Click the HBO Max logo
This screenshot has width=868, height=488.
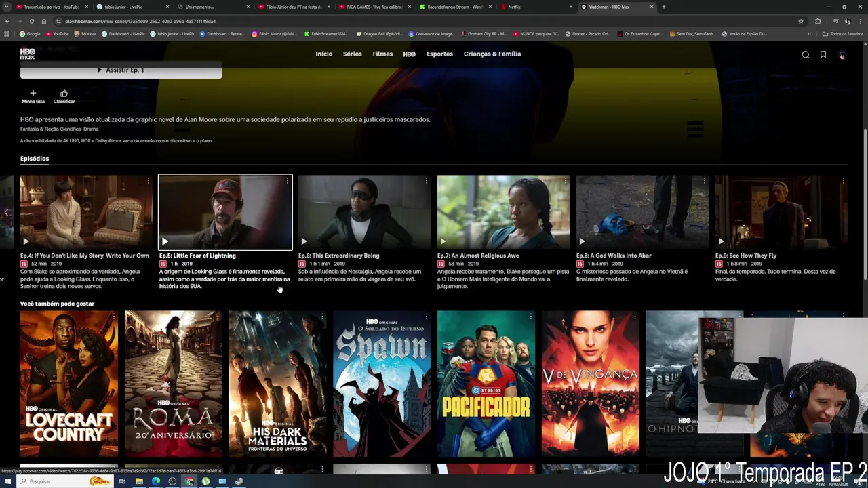coord(27,54)
